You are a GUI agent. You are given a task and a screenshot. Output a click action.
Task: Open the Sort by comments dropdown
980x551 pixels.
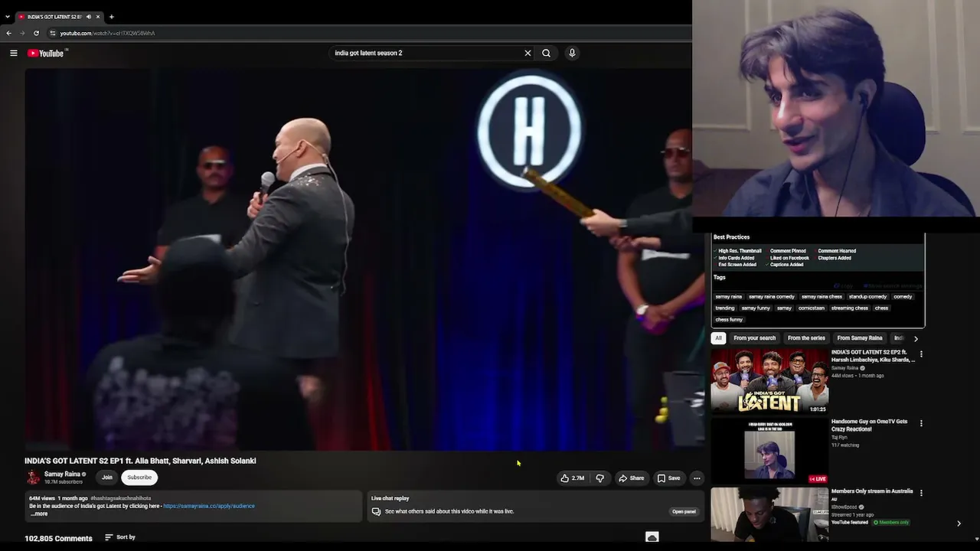120,537
